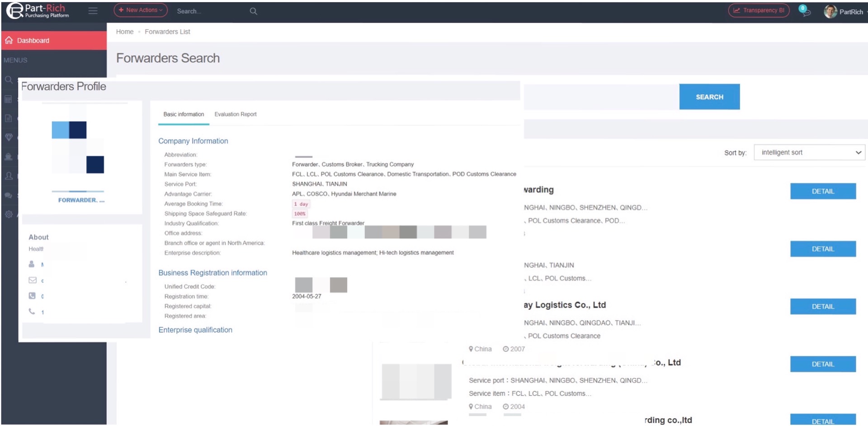Click the calculator icon in the sidebar

[8, 99]
